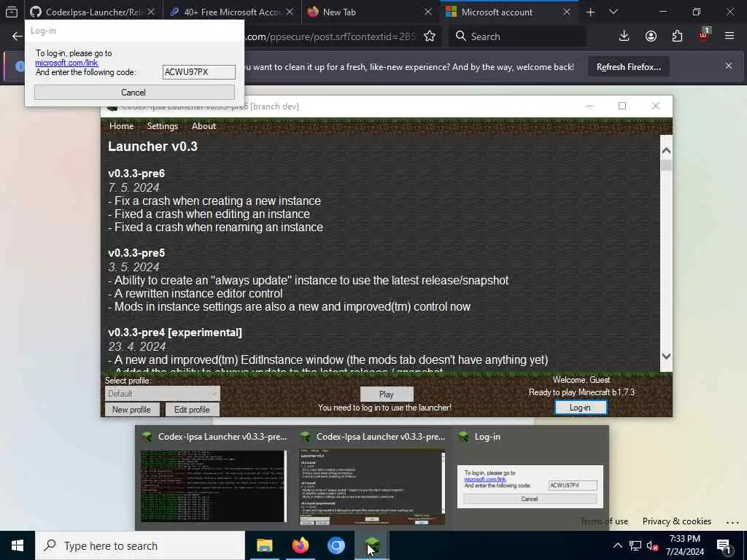Open the Firefox View icon

[12, 12]
